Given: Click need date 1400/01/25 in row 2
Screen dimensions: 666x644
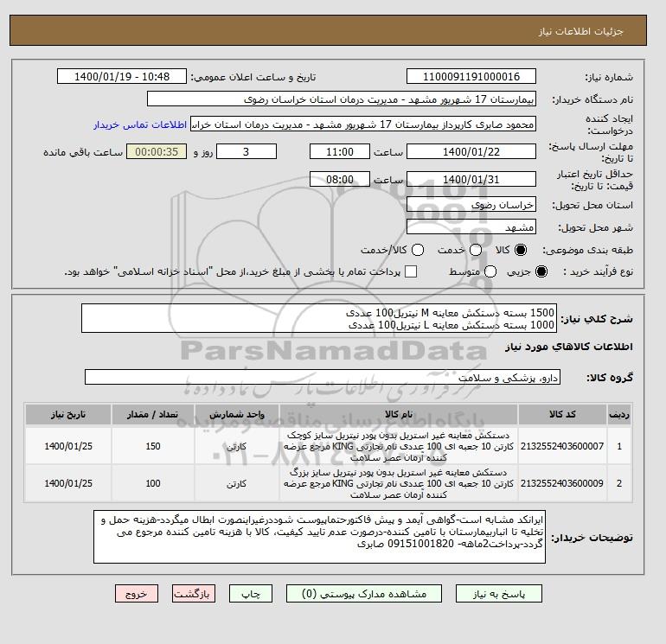Looking at the screenshot, I should 68,483.
